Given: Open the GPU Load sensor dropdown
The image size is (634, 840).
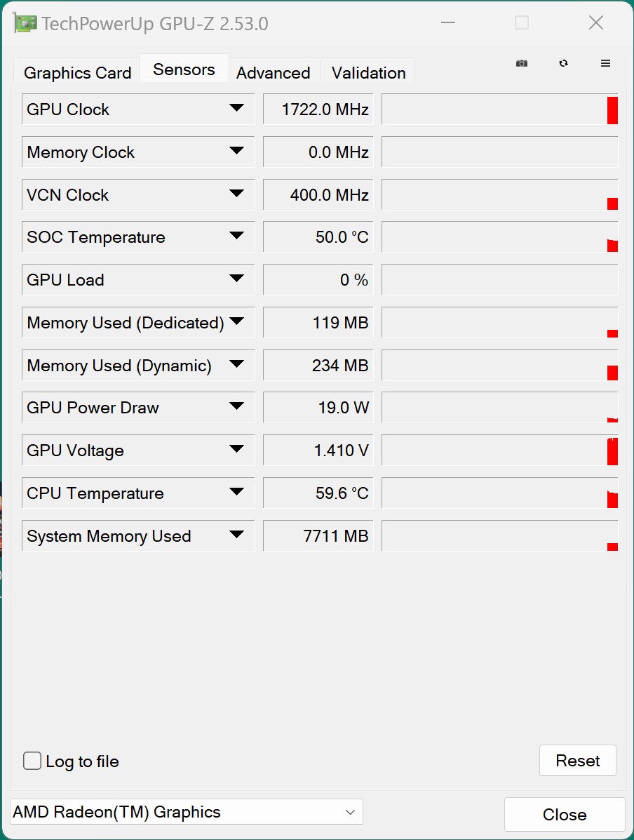Looking at the screenshot, I should (x=236, y=279).
